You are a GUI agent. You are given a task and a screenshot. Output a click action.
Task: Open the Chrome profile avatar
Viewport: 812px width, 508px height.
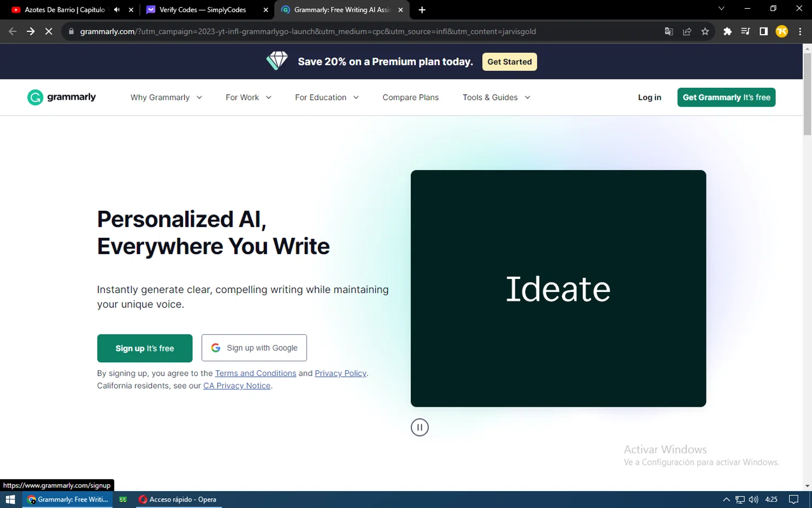coord(782,31)
